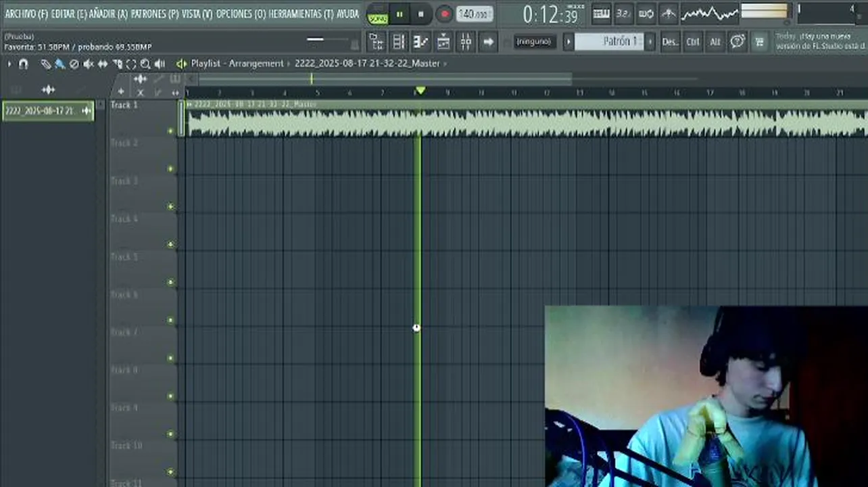
Task: Select the Zoom magnifier tool in playlist toolbar
Action: (x=145, y=64)
